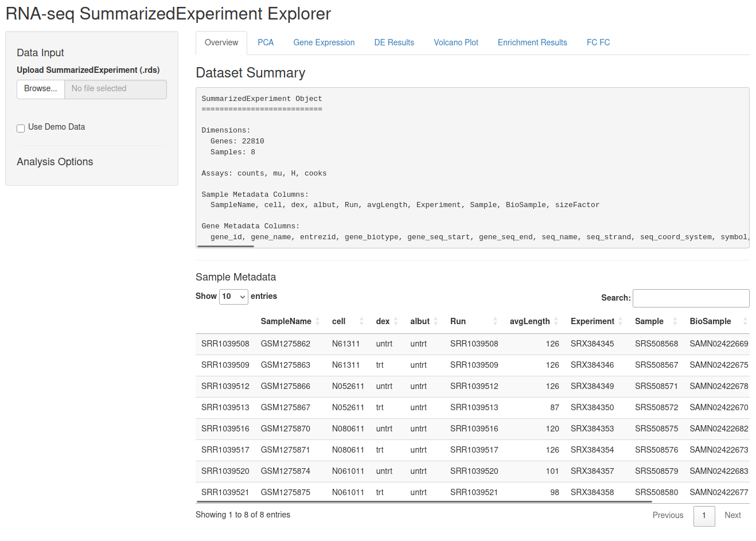The height and width of the screenshot is (541, 756).
Task: Click avgLength value 101
Action: (552, 471)
